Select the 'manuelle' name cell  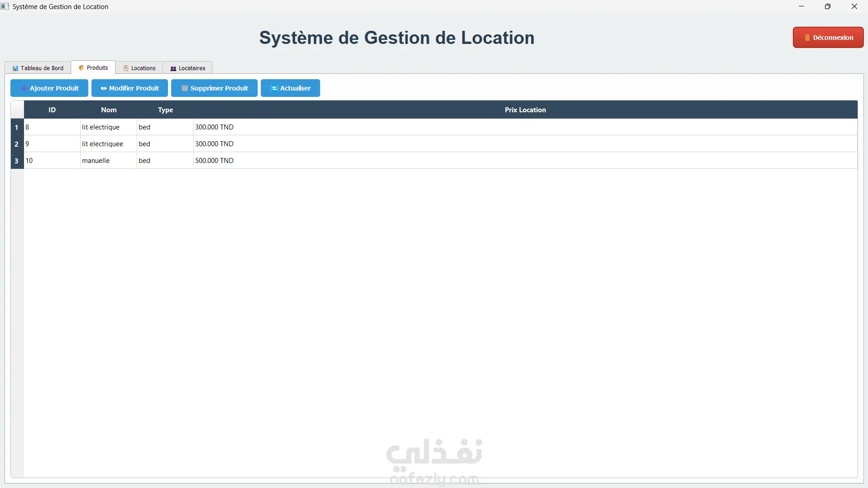tap(109, 161)
